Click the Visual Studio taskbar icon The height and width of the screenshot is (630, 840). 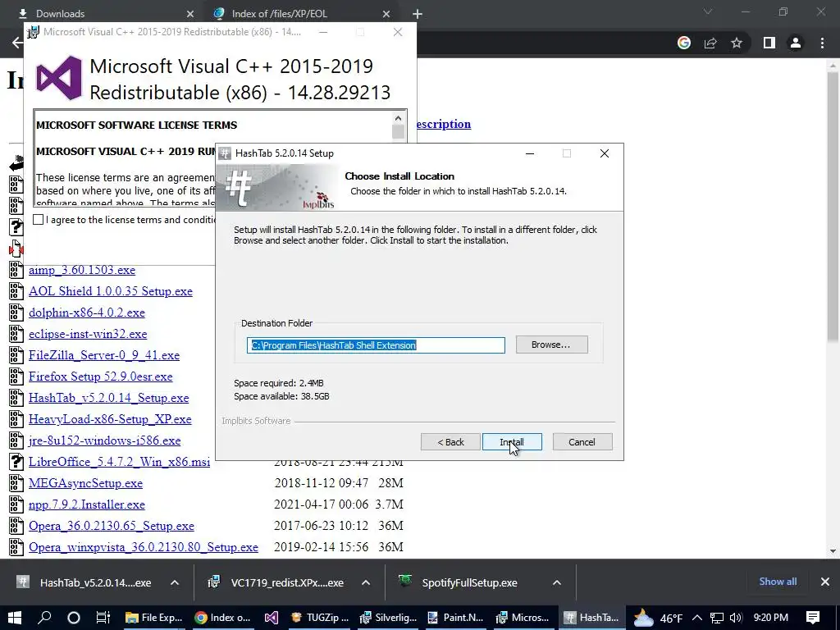[x=272, y=618]
